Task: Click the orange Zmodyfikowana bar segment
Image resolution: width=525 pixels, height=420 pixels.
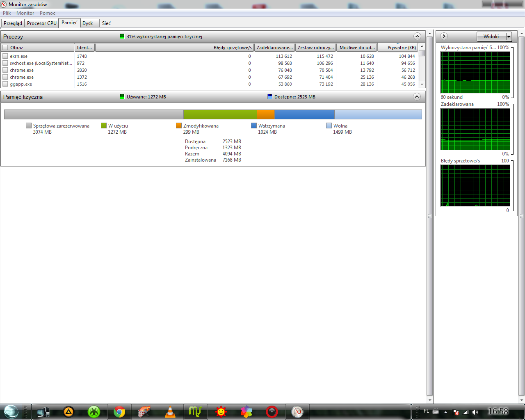Action: [x=266, y=114]
